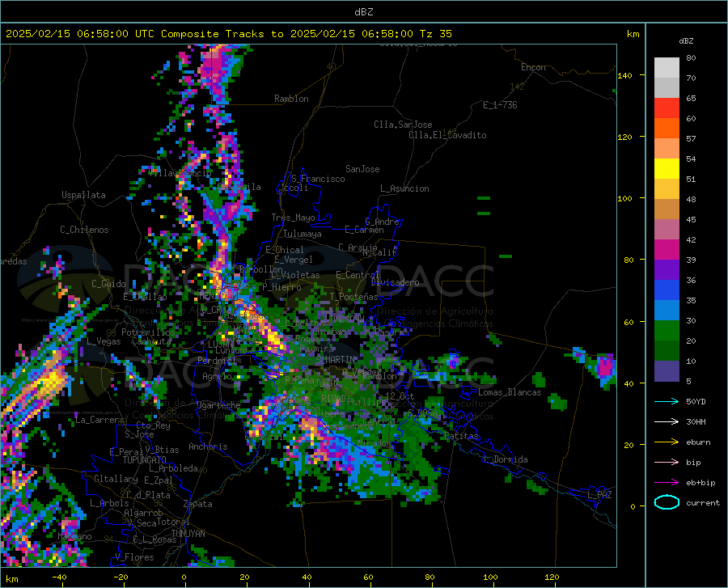Select the grey 65-70 dBZ swatch
This screenshot has height=588, width=728.
tap(667, 87)
